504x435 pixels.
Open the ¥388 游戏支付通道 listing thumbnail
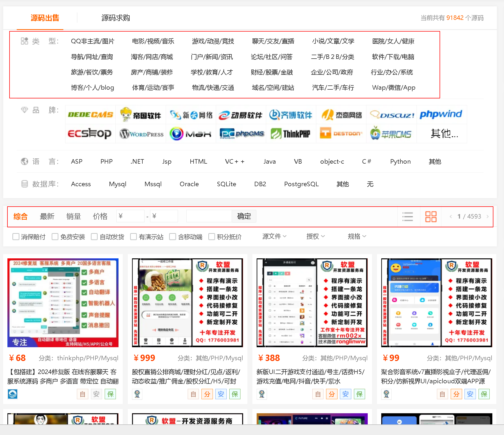(x=312, y=303)
